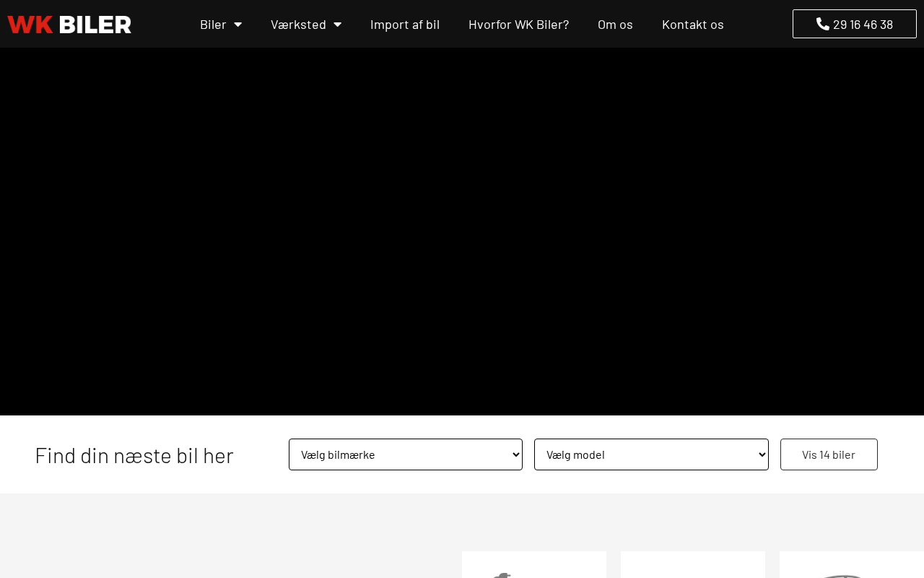This screenshot has height=578, width=924.
Task: Expand the Biler dropdown arrow
Action: [x=237, y=25]
